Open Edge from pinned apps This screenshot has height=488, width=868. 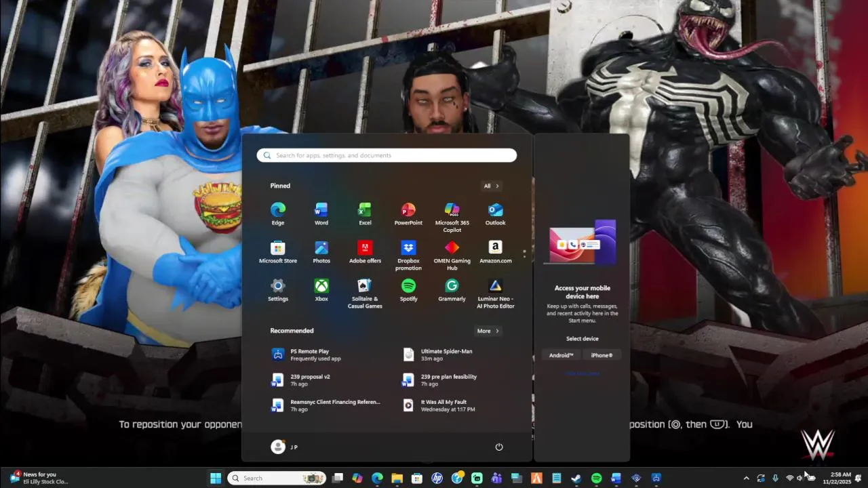[x=278, y=213]
